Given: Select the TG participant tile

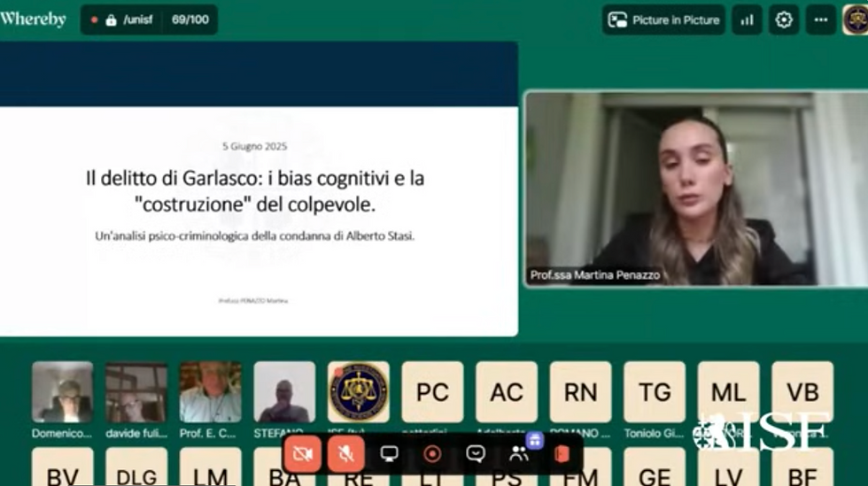Looking at the screenshot, I should [x=655, y=392].
